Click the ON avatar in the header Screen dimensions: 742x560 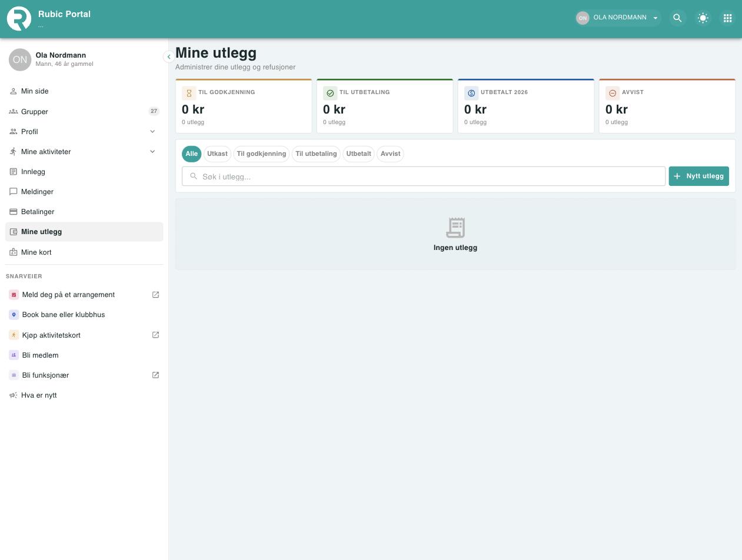click(583, 18)
